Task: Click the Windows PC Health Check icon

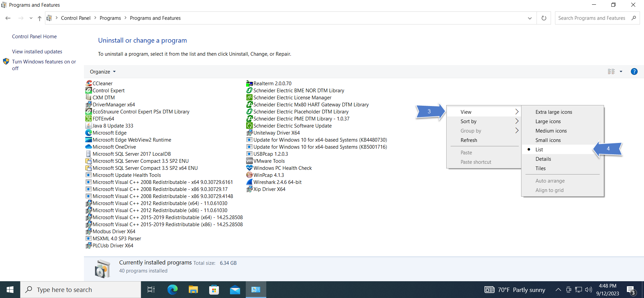Action: [x=249, y=168]
